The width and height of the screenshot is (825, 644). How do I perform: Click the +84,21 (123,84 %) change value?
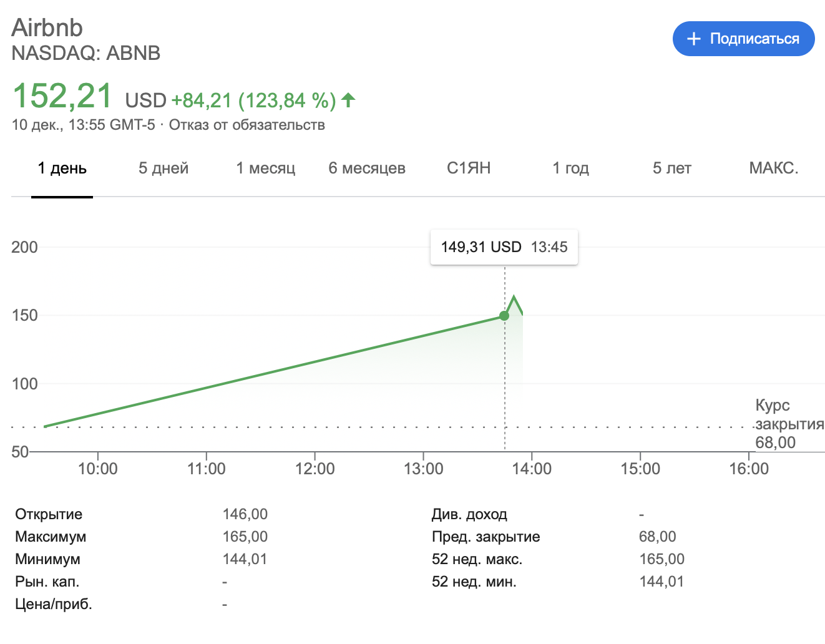click(254, 100)
